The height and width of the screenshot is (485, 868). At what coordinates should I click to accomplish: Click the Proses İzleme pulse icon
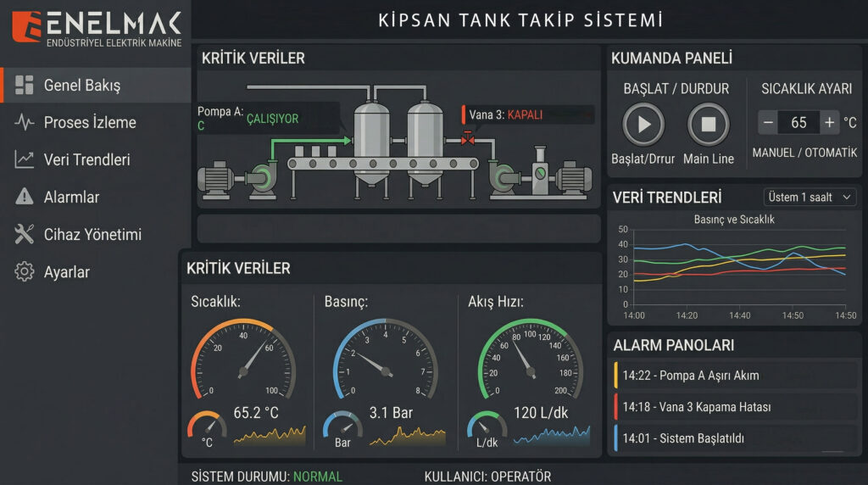coord(24,122)
